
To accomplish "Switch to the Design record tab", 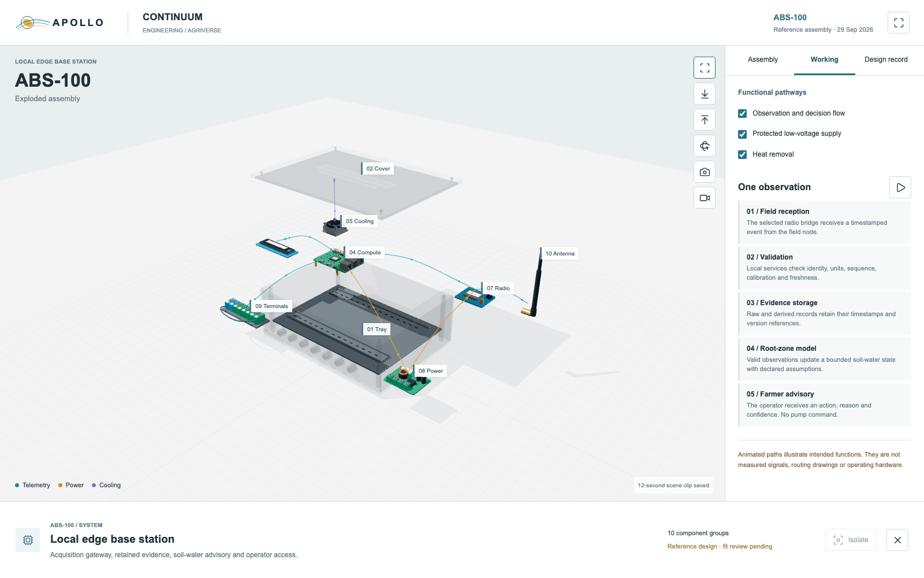I will tap(886, 60).
